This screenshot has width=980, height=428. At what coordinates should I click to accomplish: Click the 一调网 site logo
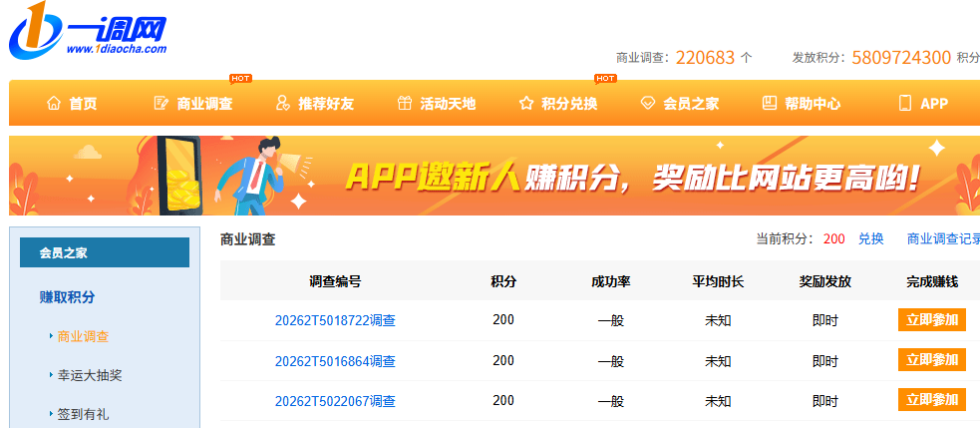[x=88, y=30]
